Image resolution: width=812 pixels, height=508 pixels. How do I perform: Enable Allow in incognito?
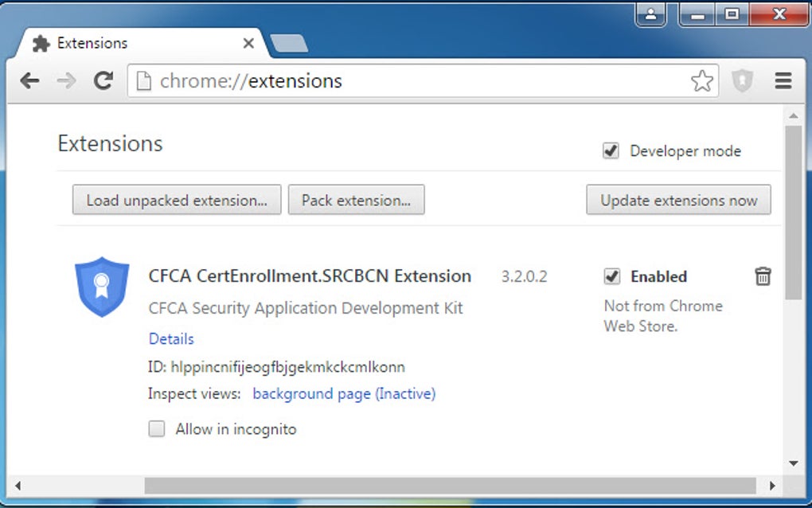[156, 429]
